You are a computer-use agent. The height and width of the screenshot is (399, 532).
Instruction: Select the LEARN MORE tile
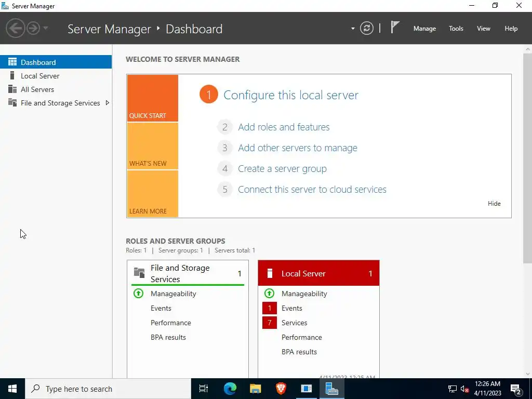click(x=152, y=194)
